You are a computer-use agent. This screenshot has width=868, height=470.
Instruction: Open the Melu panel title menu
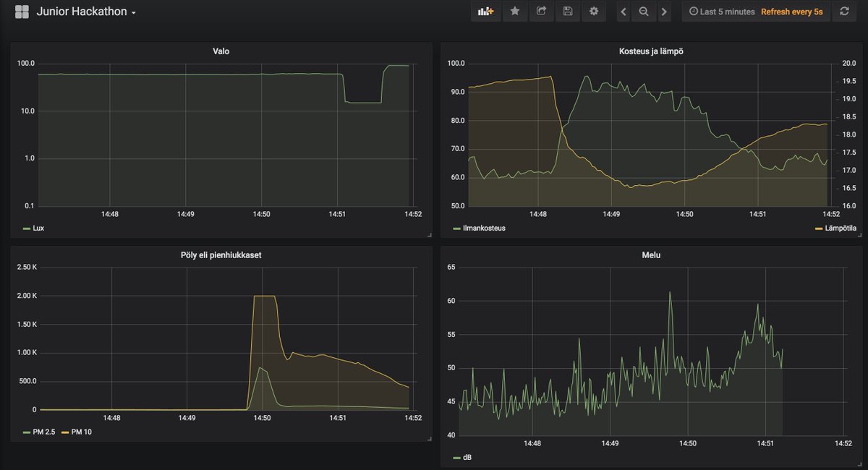coord(651,255)
